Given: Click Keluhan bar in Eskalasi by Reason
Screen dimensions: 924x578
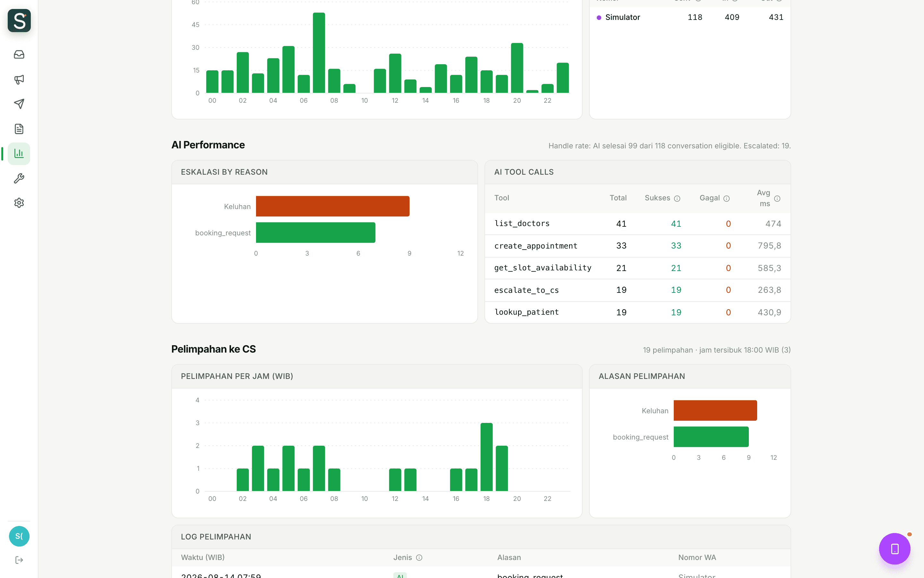Looking at the screenshot, I should (333, 206).
